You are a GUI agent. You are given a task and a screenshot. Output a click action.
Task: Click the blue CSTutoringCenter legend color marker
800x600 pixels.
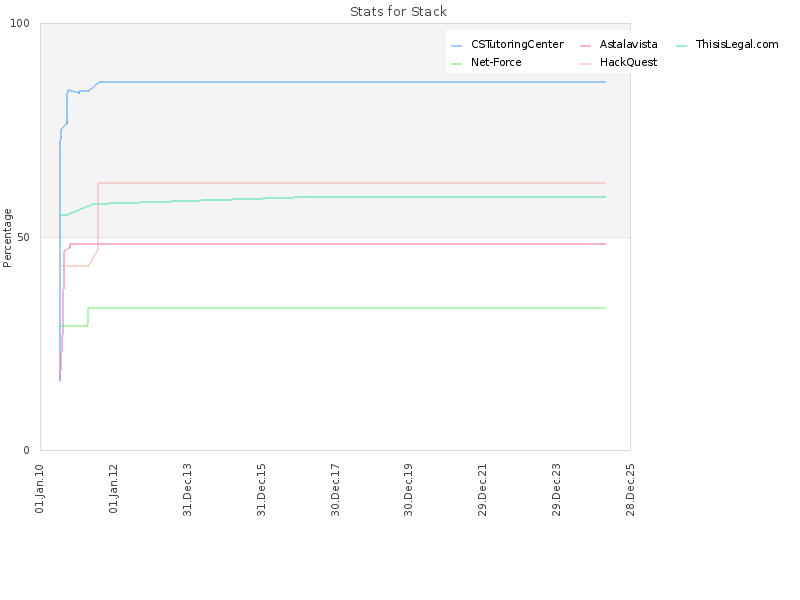[457, 46]
